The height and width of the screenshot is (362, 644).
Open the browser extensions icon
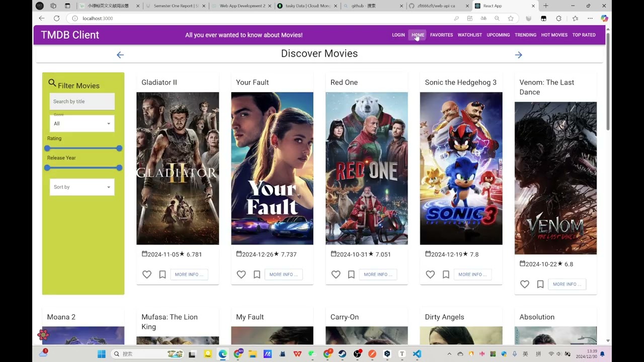(558, 18)
